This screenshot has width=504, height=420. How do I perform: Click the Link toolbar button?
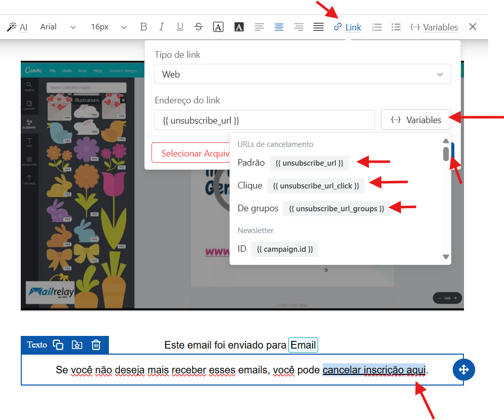click(x=347, y=27)
